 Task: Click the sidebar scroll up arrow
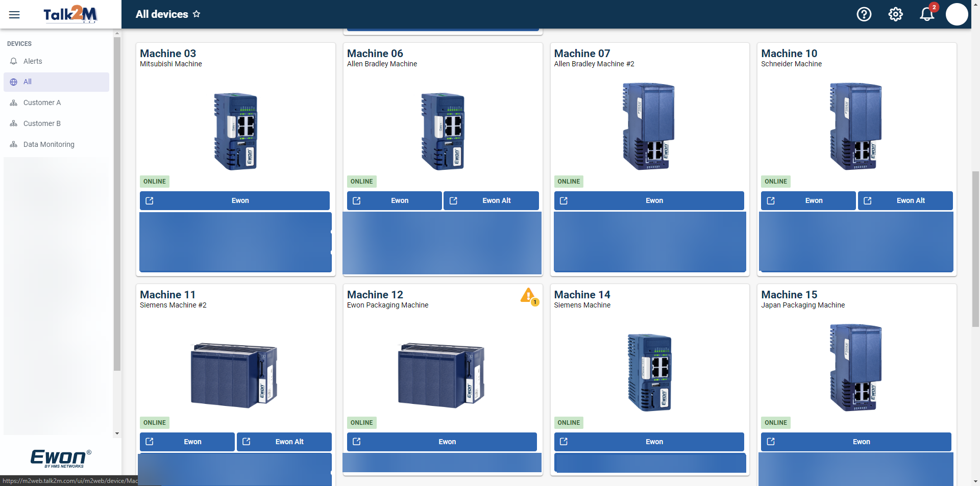117,33
